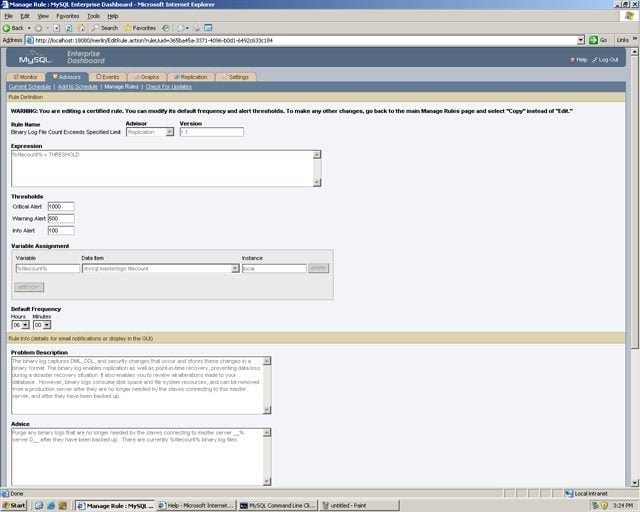Open the Favorites menu
Viewport: 640px width, 512px height.
[68, 16]
